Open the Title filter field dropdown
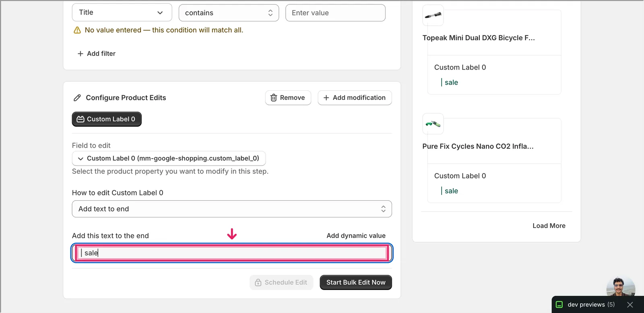The height and width of the screenshot is (313, 644). (122, 12)
